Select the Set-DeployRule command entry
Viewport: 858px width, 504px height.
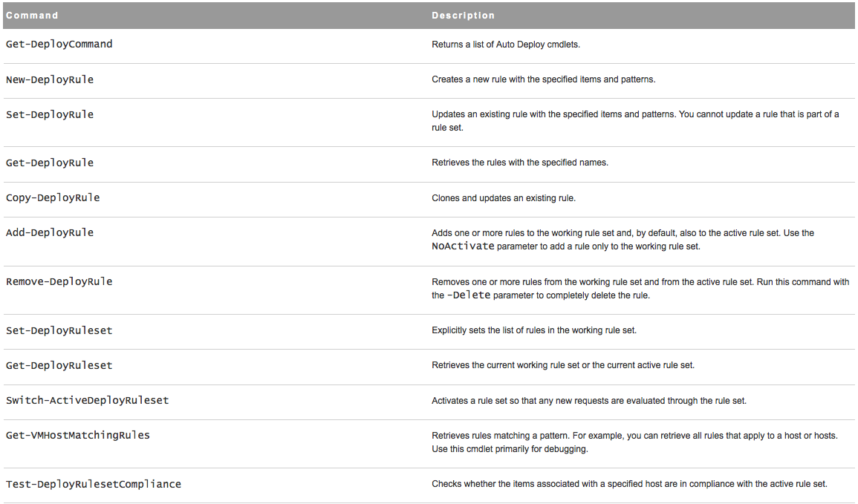point(50,115)
